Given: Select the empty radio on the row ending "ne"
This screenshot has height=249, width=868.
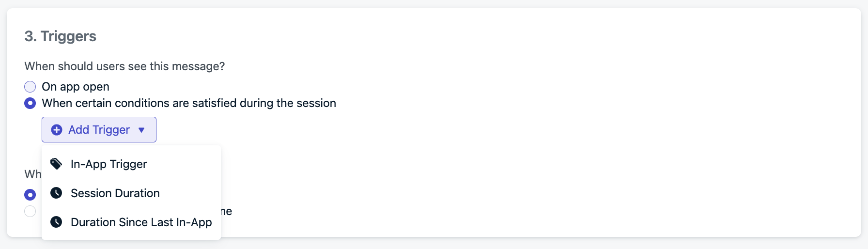Looking at the screenshot, I should pos(30,211).
